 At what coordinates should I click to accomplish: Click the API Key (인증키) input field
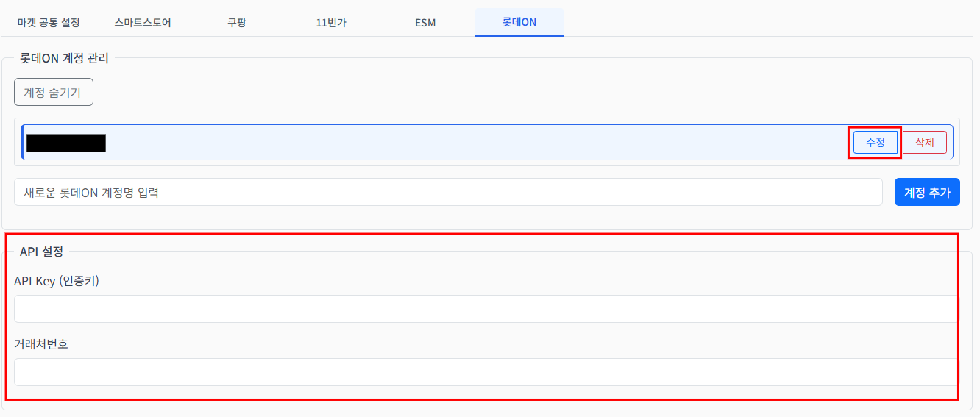point(486,309)
